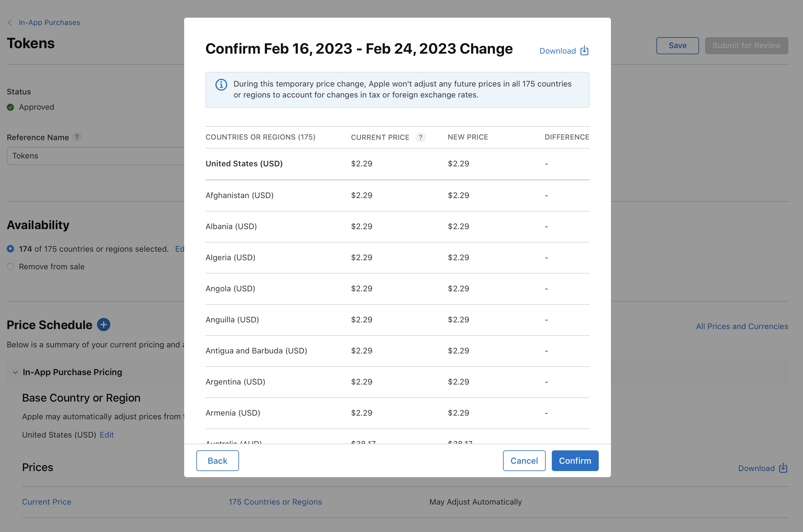
Task: Open the Reference Name help tooltip
Action: (77, 137)
